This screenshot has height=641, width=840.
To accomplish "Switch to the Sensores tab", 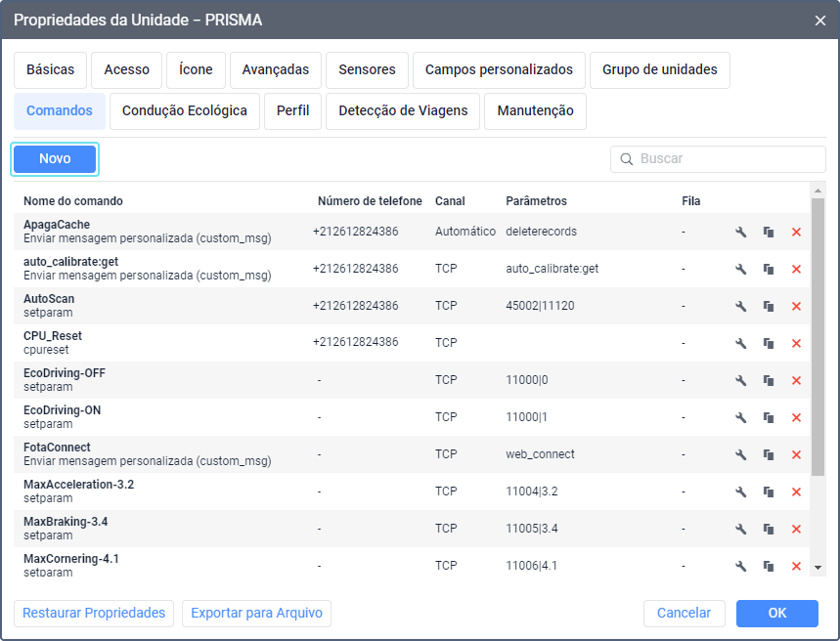I will (367, 70).
